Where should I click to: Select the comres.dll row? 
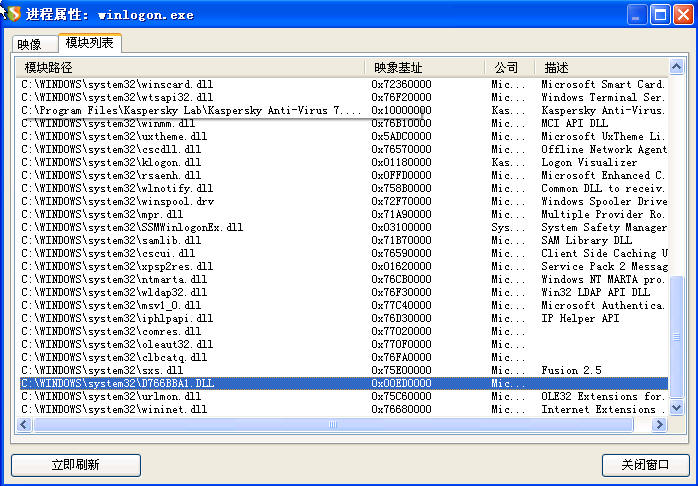[344, 331]
